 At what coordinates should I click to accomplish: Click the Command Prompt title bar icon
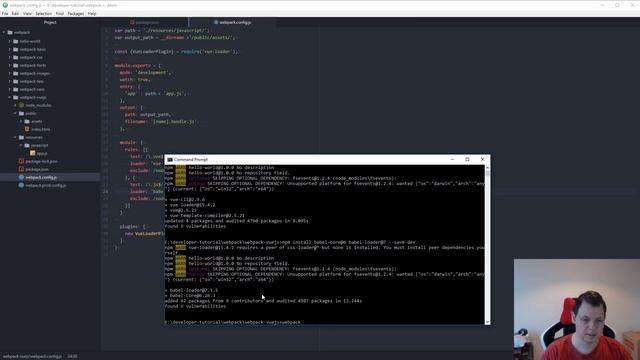coord(170,160)
